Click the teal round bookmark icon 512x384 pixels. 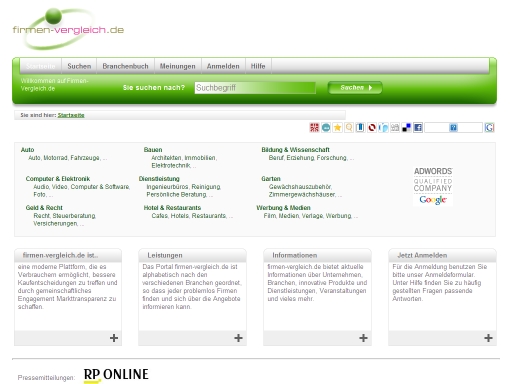326,127
